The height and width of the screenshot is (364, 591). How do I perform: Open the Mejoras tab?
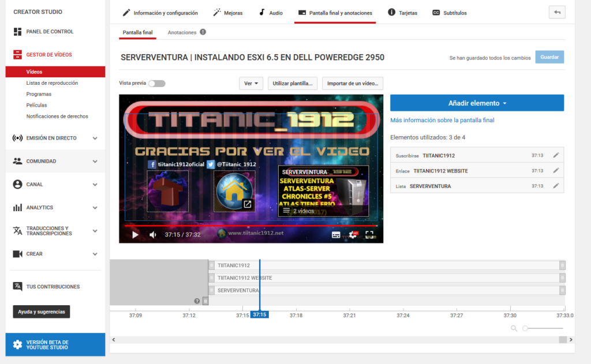(227, 13)
